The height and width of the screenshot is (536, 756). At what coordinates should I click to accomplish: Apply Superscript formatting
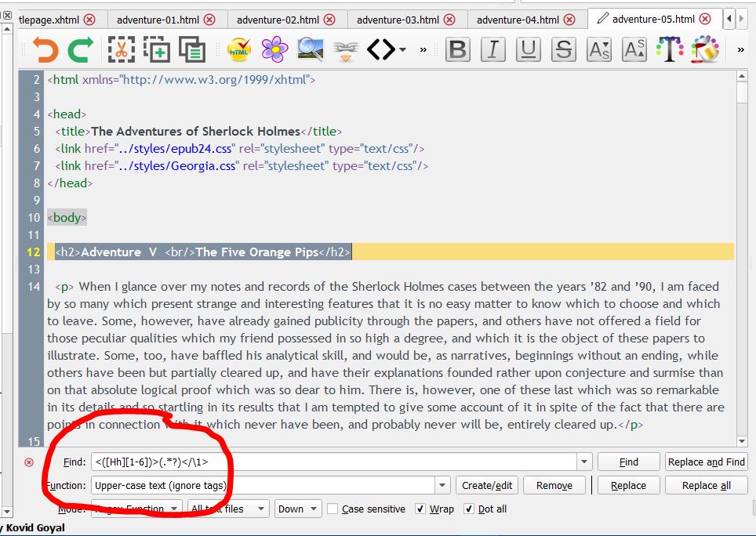(x=634, y=49)
